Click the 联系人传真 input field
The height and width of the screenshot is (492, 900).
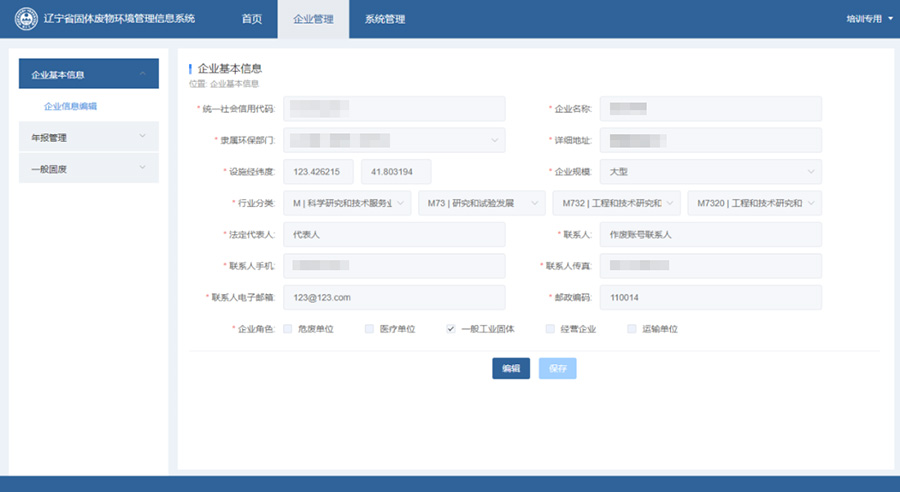click(711, 266)
